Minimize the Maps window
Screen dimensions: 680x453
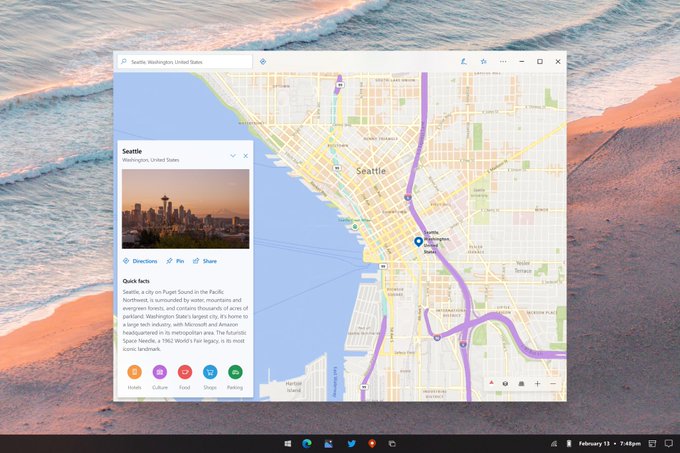[x=522, y=62]
